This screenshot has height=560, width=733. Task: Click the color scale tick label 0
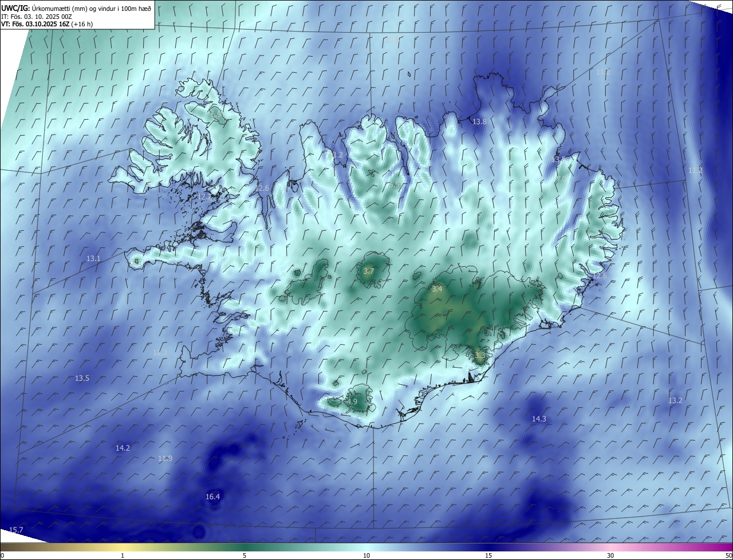coord(2,555)
